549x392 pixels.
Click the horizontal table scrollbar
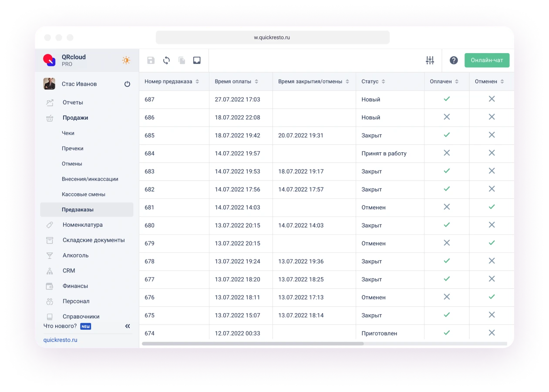pyautogui.click(x=253, y=344)
